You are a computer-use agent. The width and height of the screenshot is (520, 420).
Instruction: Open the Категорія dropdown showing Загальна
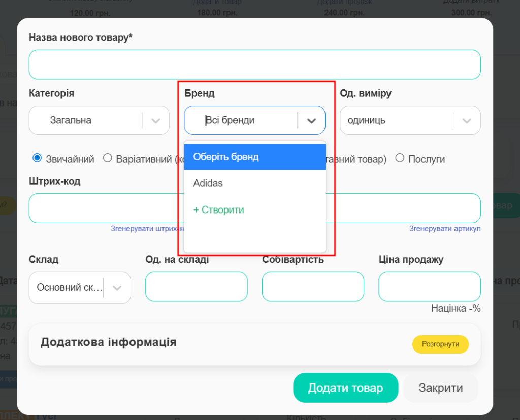[86, 120]
